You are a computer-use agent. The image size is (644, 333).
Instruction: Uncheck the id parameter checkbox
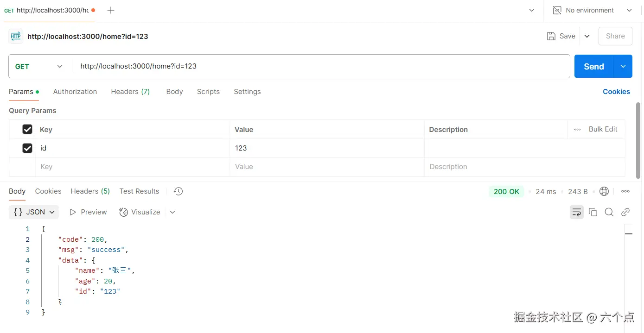[x=27, y=148]
